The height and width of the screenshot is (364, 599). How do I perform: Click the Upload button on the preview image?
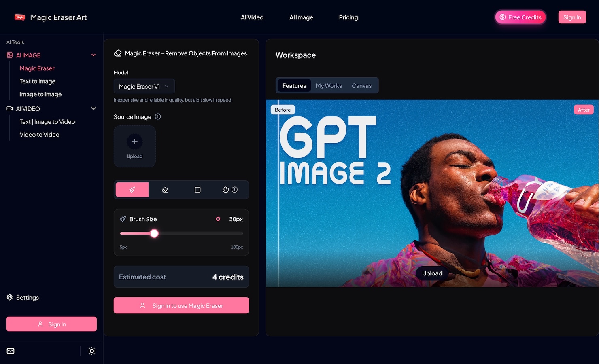point(432,273)
